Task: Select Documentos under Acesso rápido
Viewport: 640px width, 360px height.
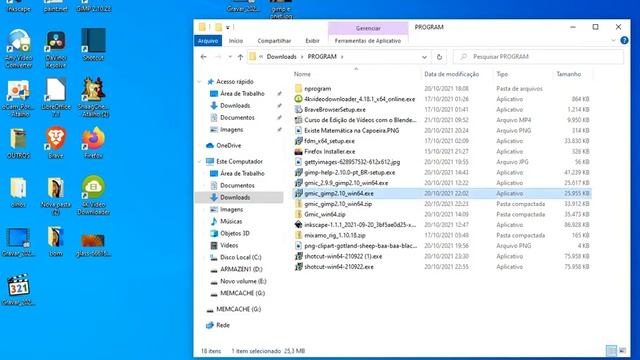Action: click(x=237, y=118)
